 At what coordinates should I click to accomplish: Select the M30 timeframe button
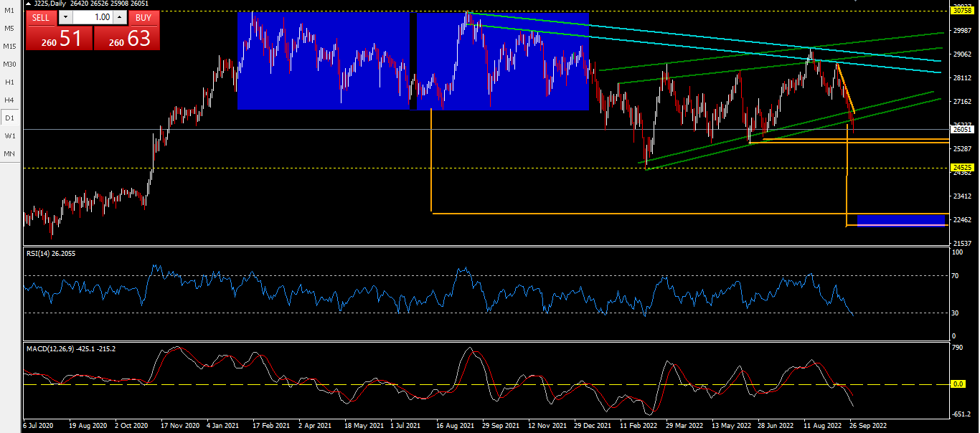click(9, 65)
